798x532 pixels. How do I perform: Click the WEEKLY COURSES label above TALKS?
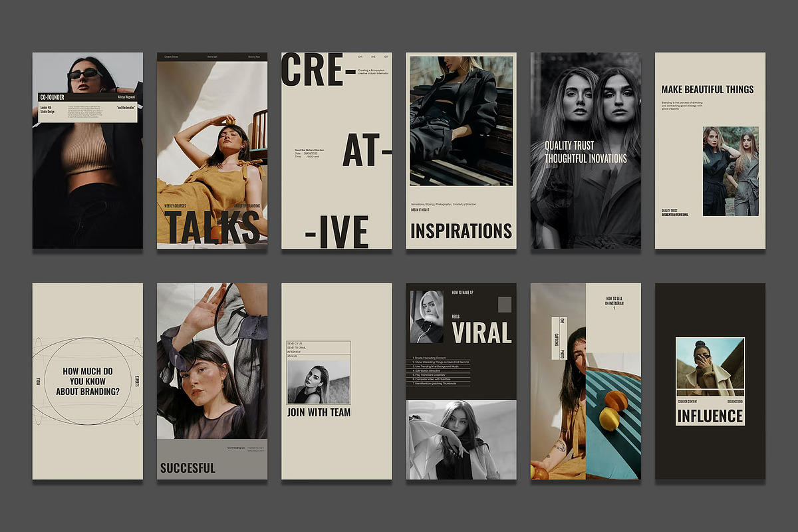click(x=176, y=205)
